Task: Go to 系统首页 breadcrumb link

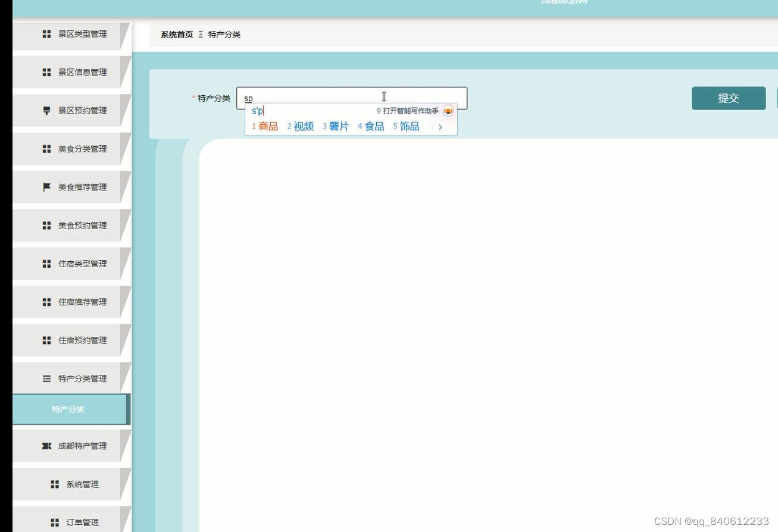Action: click(177, 35)
